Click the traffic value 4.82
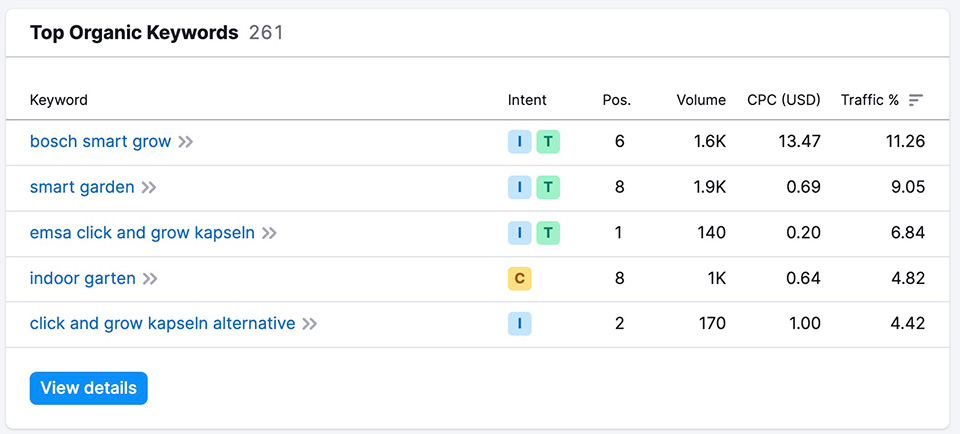The height and width of the screenshot is (434, 960). [908, 279]
